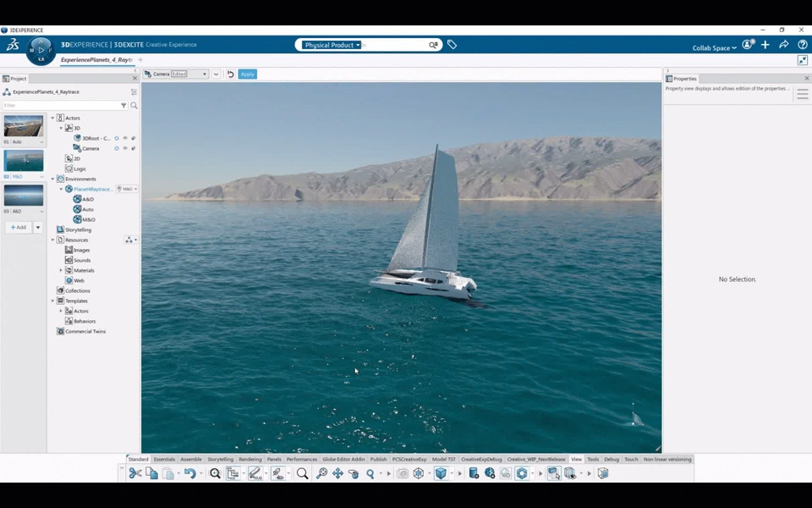Viewport: 812px width, 508px height.
Task: Click the tree display icon in toolbar
Action: (x=233, y=473)
